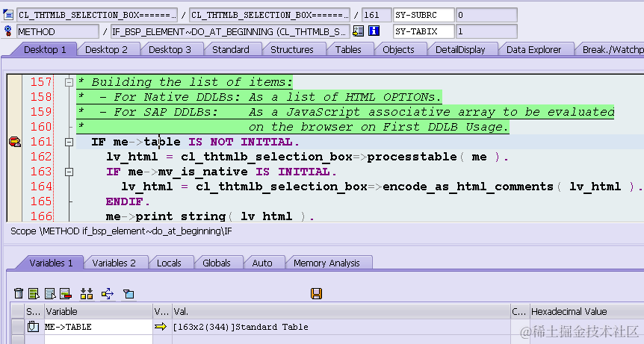Click the S... column header
The image size is (644, 344).
(x=34, y=312)
